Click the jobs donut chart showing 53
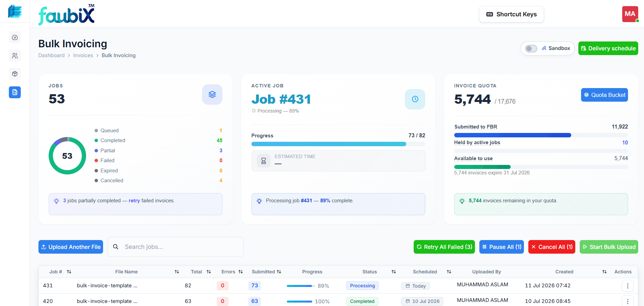The image size is (644, 306). 67,156
